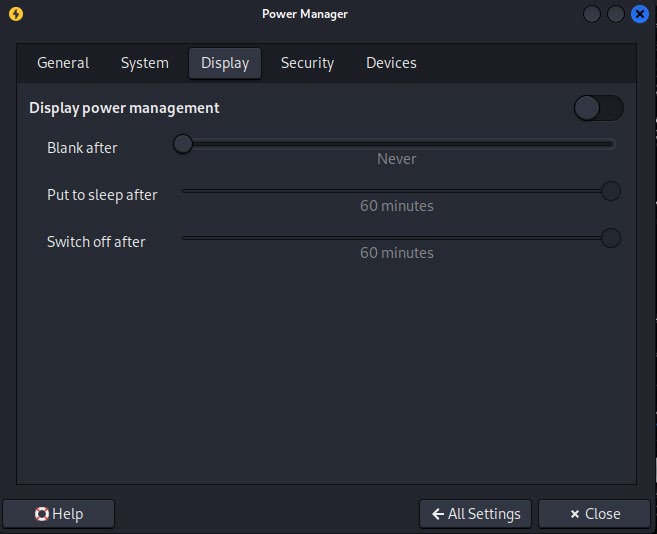
Task: Click the lightning bolt Power Manager icon
Action: coord(14,14)
